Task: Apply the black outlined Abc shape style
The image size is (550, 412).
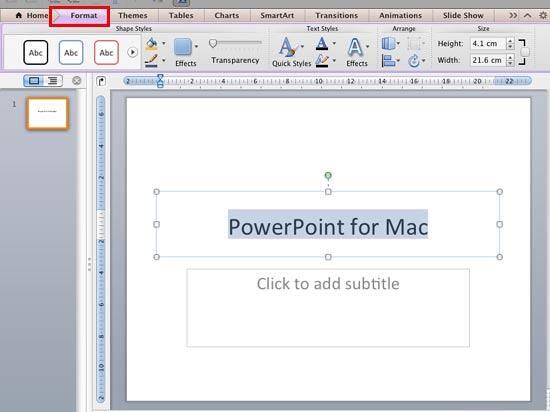Action: [36, 53]
